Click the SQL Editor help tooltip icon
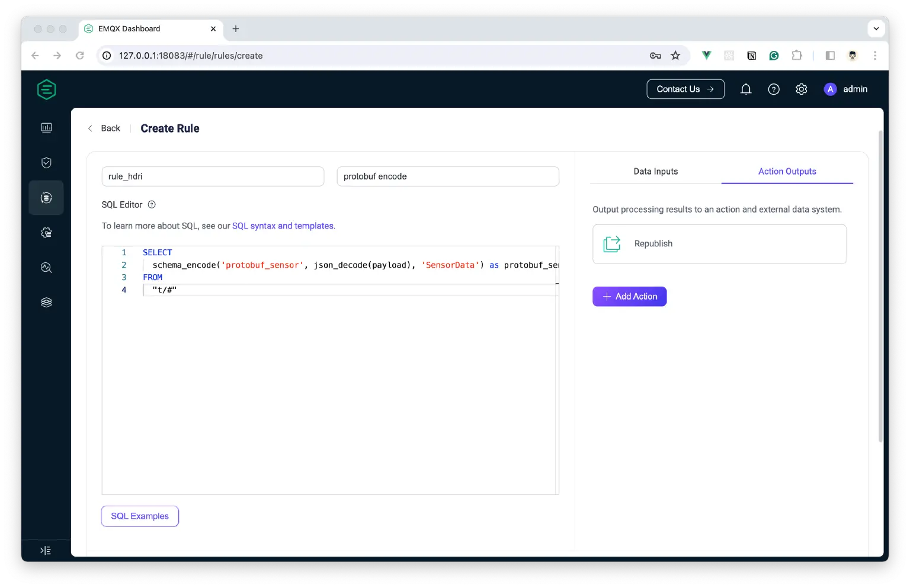 tap(152, 205)
